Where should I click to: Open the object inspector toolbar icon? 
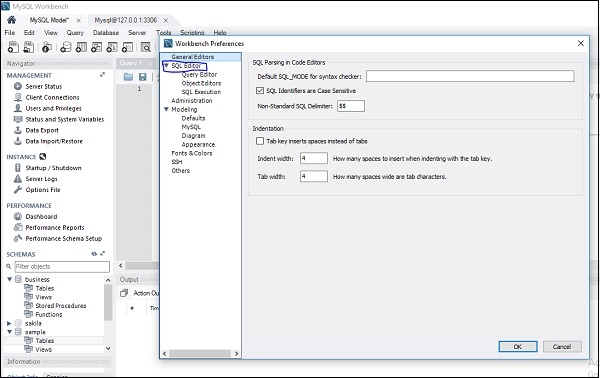click(47, 47)
